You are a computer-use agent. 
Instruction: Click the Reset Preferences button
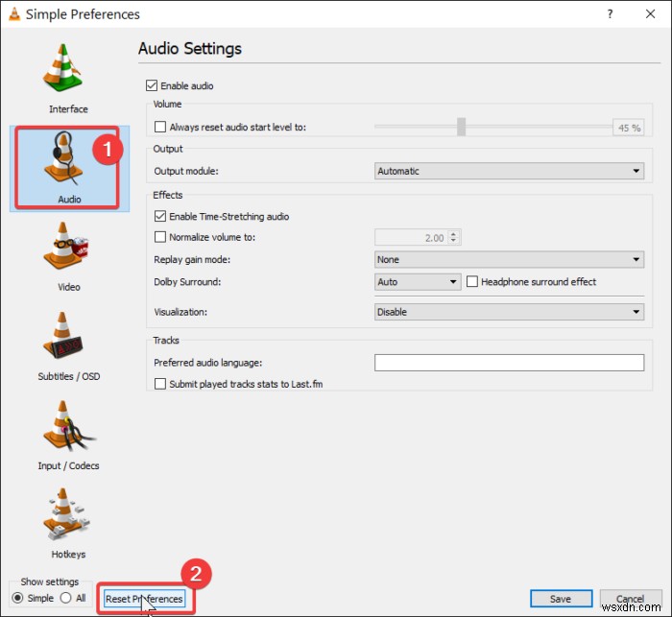(x=144, y=599)
